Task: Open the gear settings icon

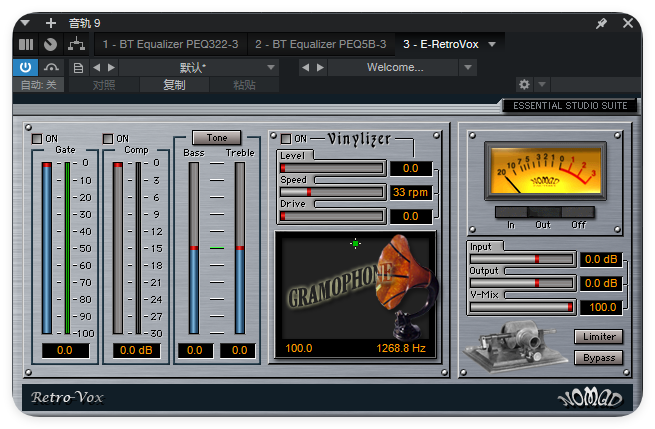Action: (524, 85)
